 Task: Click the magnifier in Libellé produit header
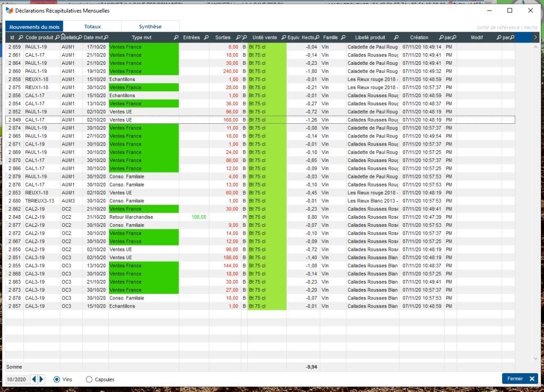396,38
